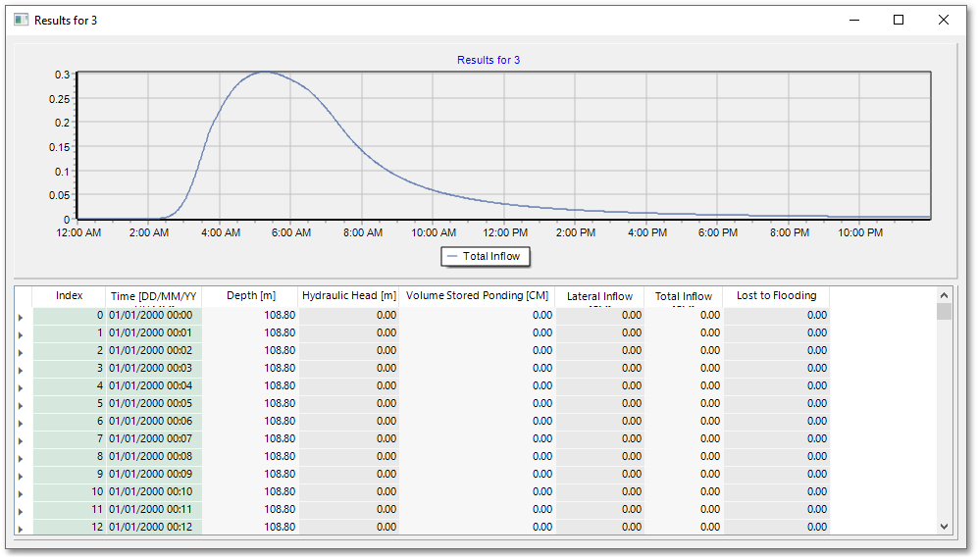978x560 pixels.
Task: Click the Index column header
Action: (70, 296)
